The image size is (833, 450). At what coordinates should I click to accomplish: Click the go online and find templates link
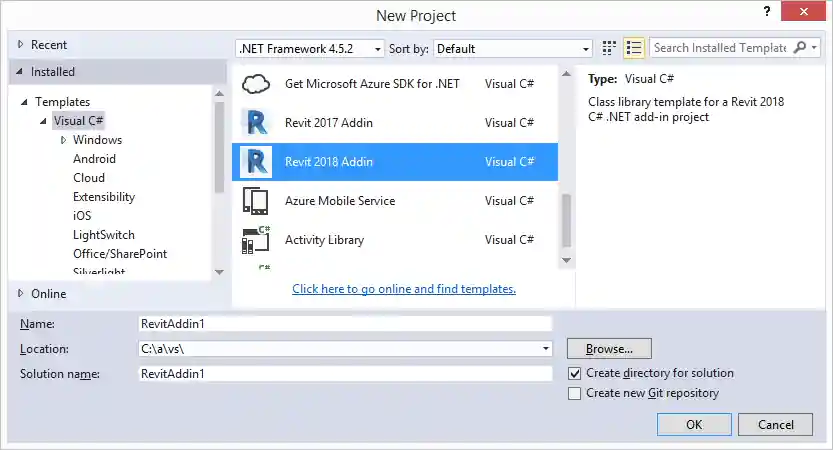click(x=404, y=289)
